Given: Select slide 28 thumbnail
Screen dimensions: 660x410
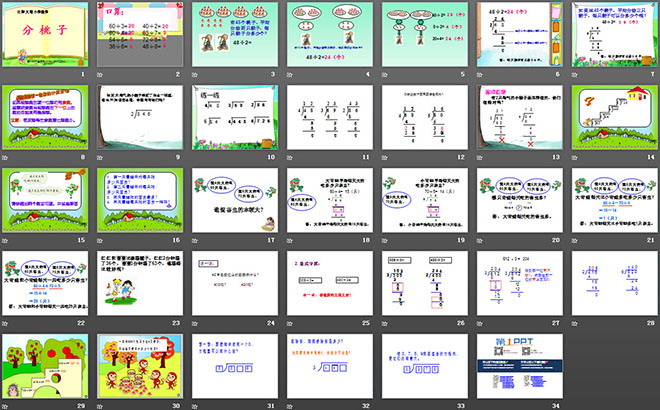Looking at the screenshot, I should pos(615,283).
